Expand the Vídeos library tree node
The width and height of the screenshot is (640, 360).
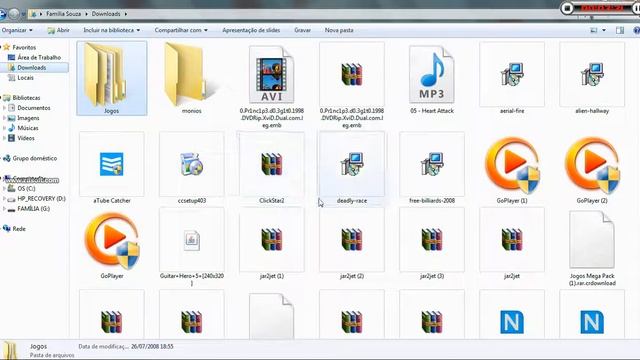click(4, 138)
